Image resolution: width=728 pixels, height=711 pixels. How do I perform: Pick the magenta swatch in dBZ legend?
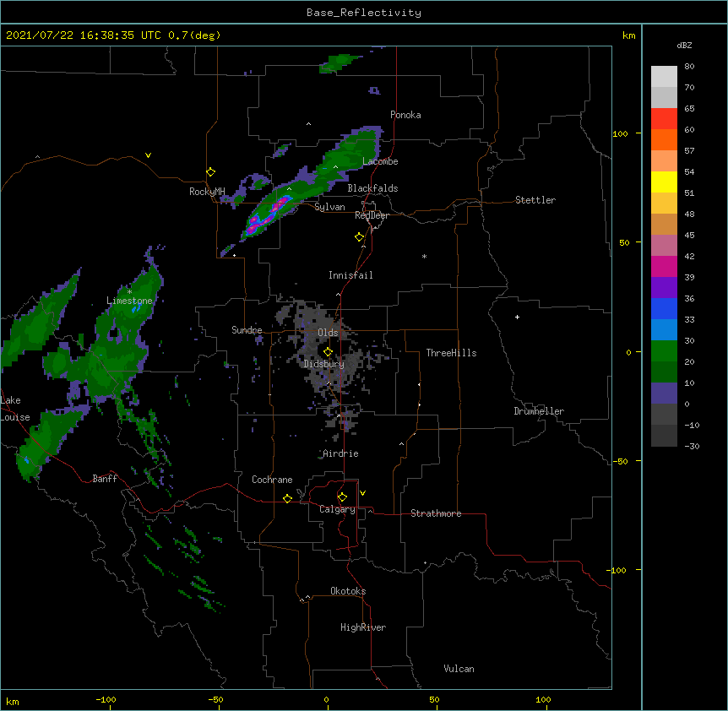coord(664,266)
